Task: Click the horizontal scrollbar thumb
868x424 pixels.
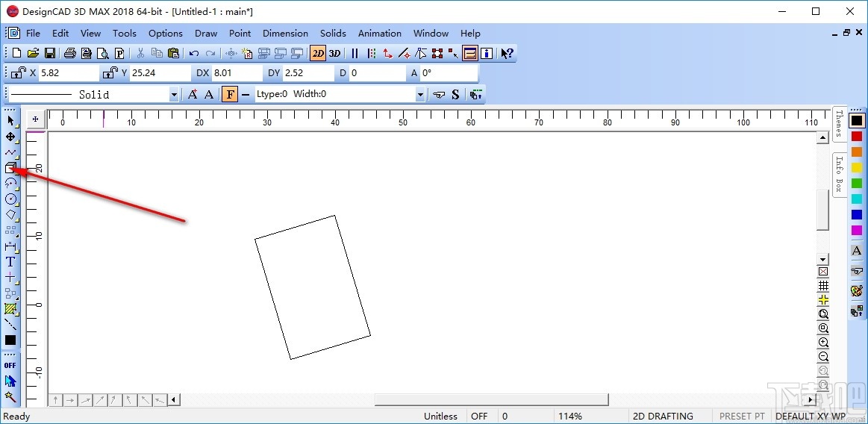Action: click(x=492, y=399)
